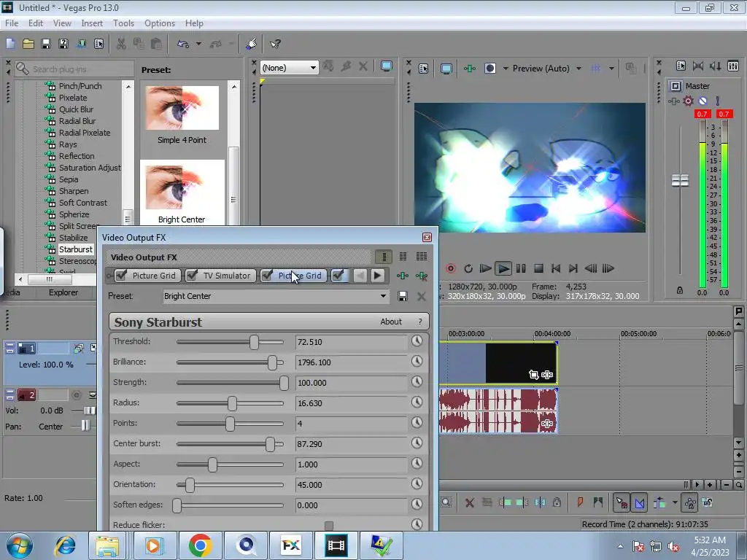The image size is (747, 560).
Task: Animate Orientation with its clock icon
Action: coord(417,484)
